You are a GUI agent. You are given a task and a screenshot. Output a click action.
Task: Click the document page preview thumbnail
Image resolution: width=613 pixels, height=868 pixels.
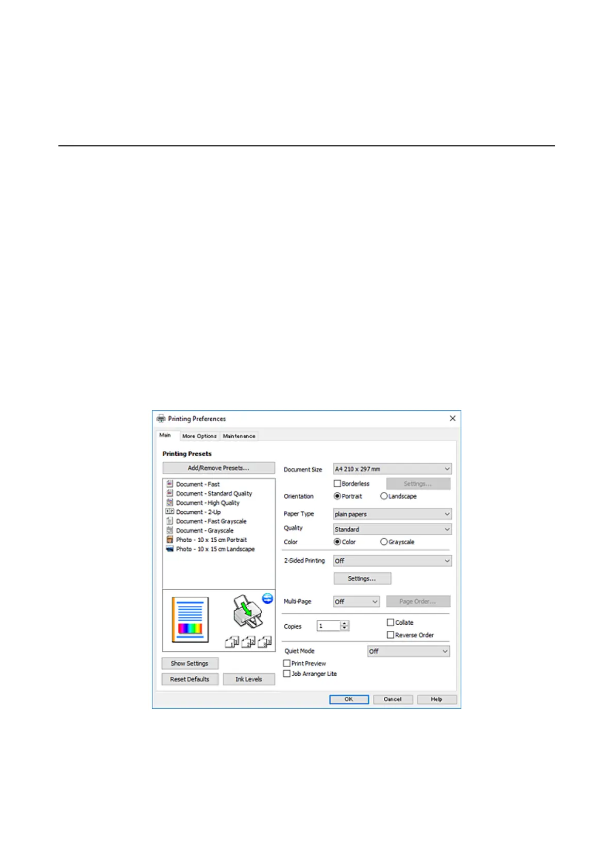(190, 620)
